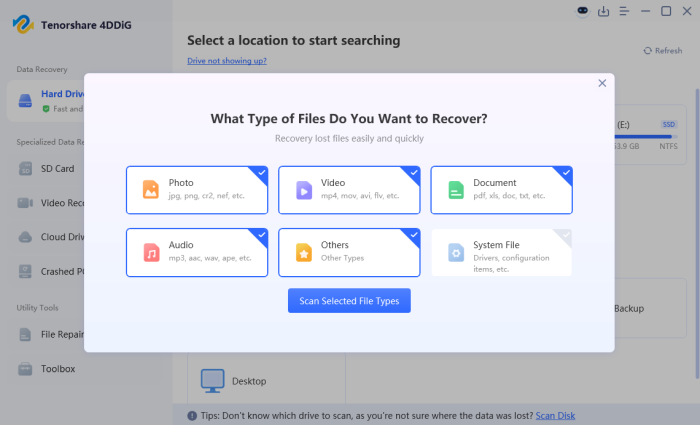Uncheck the Photo file type checkmark

pos(262,173)
